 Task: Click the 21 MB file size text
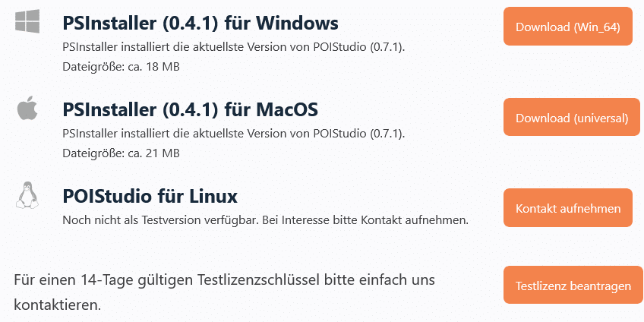(121, 153)
